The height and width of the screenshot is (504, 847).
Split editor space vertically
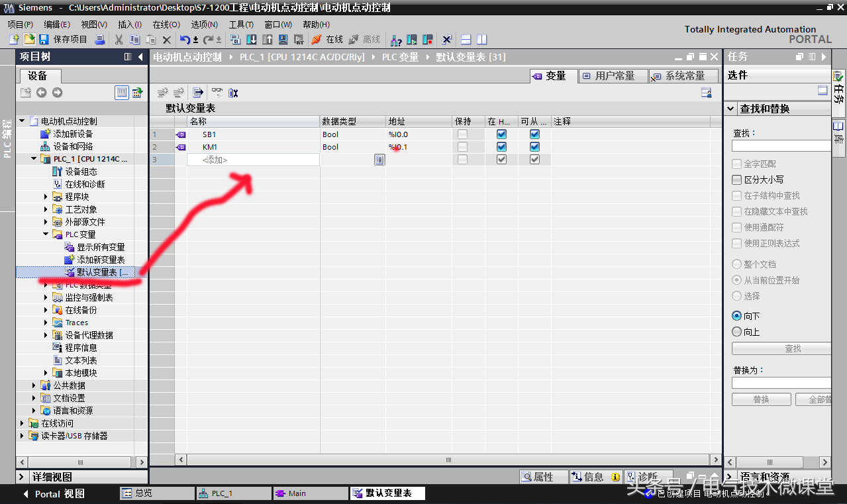pyautogui.click(x=482, y=40)
